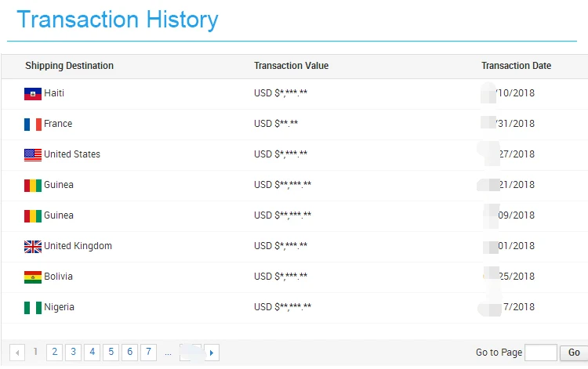Focus the Go to Page input

coord(541,353)
